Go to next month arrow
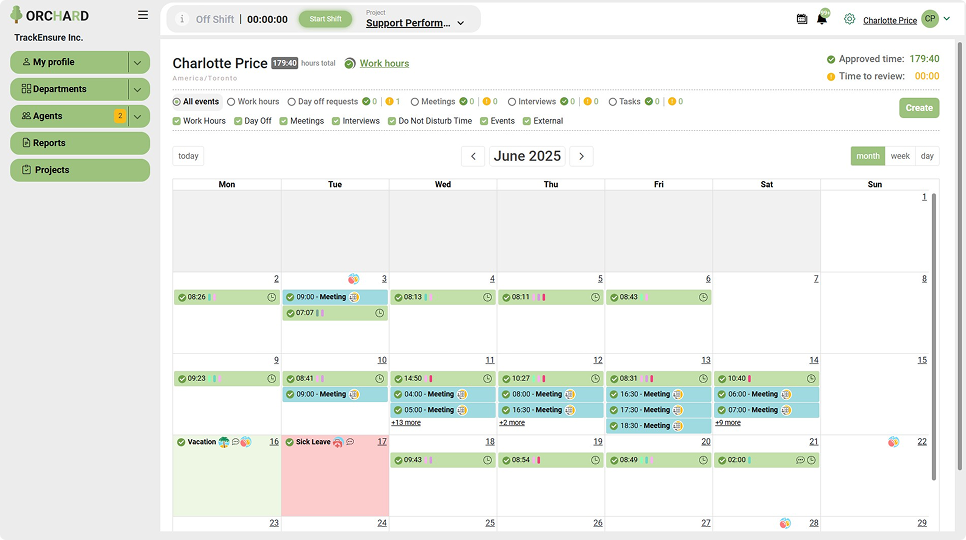The width and height of the screenshot is (966, 540). click(x=581, y=156)
